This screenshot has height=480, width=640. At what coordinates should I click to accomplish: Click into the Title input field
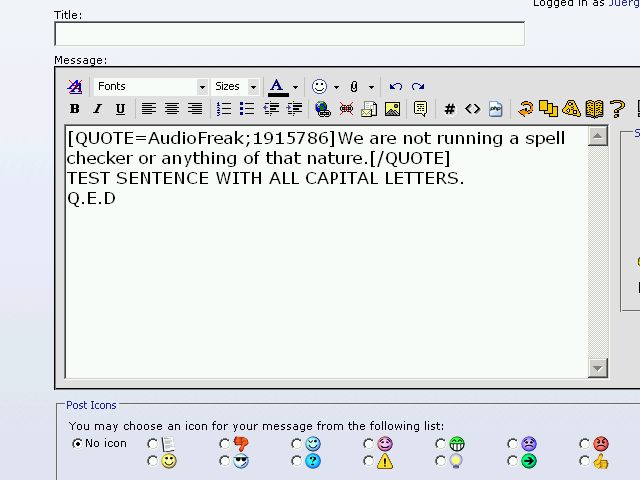point(289,34)
